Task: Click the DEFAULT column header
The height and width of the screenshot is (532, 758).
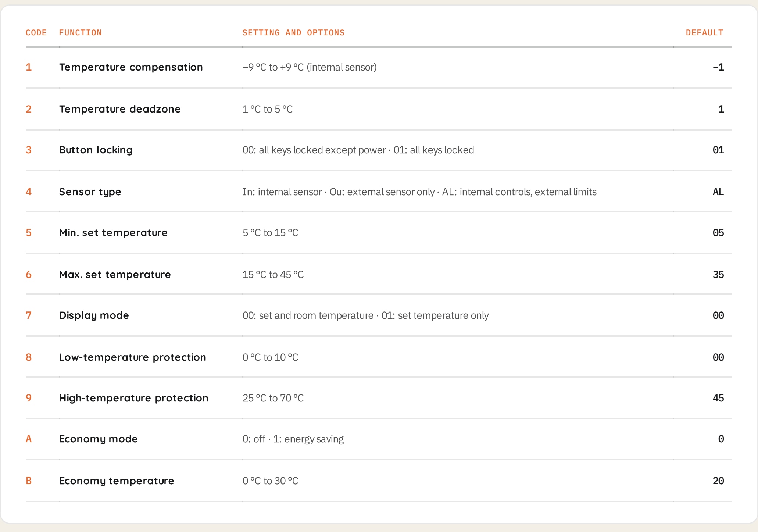Action: coord(704,33)
